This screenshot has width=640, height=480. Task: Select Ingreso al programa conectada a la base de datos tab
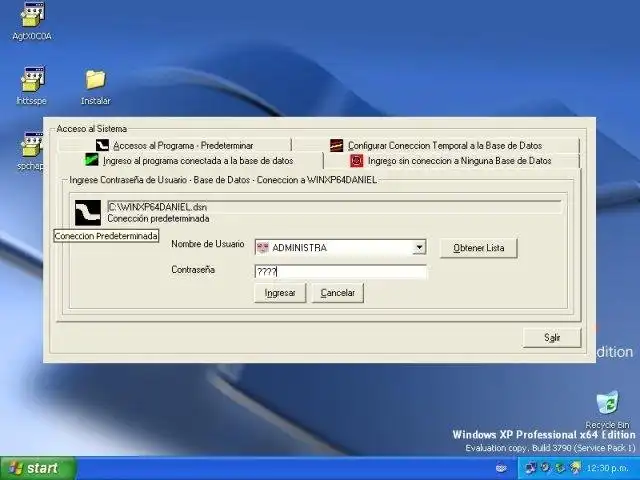(190, 160)
